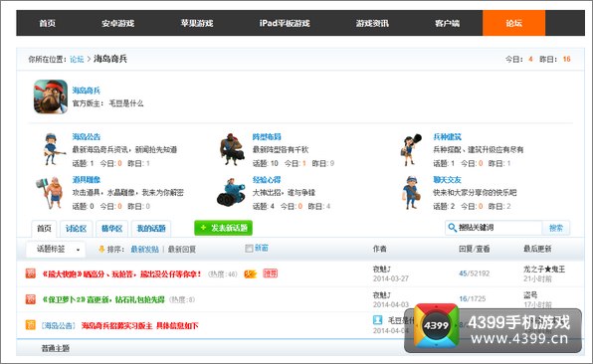The height and width of the screenshot is (364, 593).
Task: Click the 论坛 breadcrumb link
Action: tap(77, 59)
